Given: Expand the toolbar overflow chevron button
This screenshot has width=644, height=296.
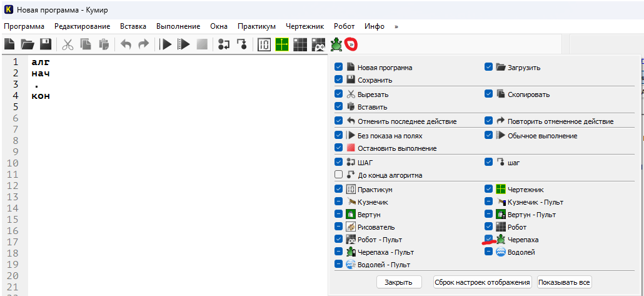Looking at the screenshot, I should (x=353, y=44).
